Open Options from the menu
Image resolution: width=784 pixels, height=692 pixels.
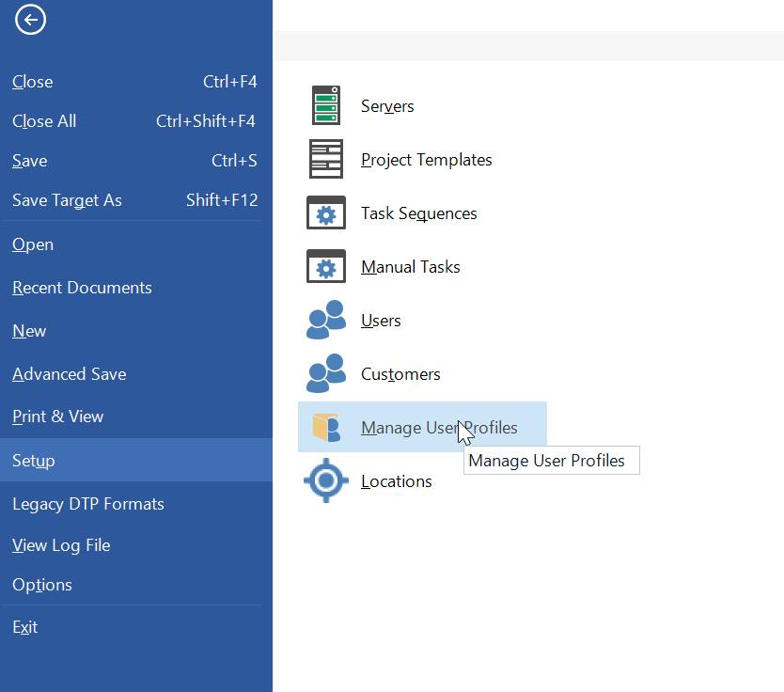(x=136, y=585)
